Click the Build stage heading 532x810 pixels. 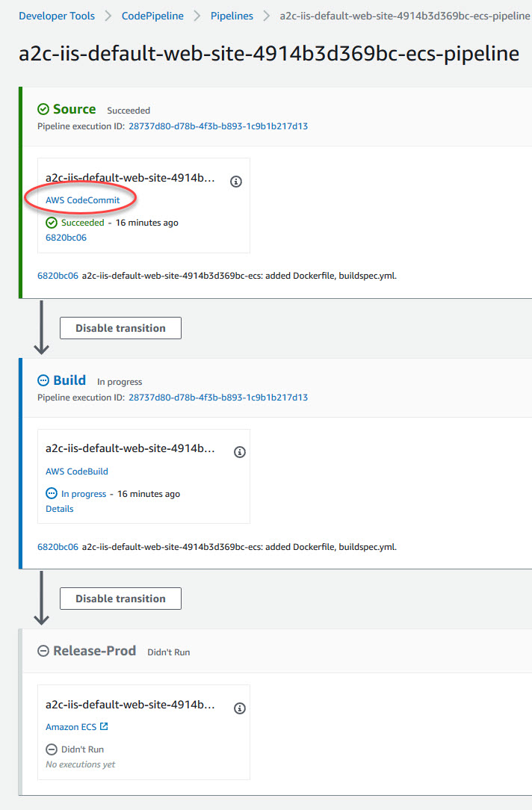pyautogui.click(x=69, y=380)
